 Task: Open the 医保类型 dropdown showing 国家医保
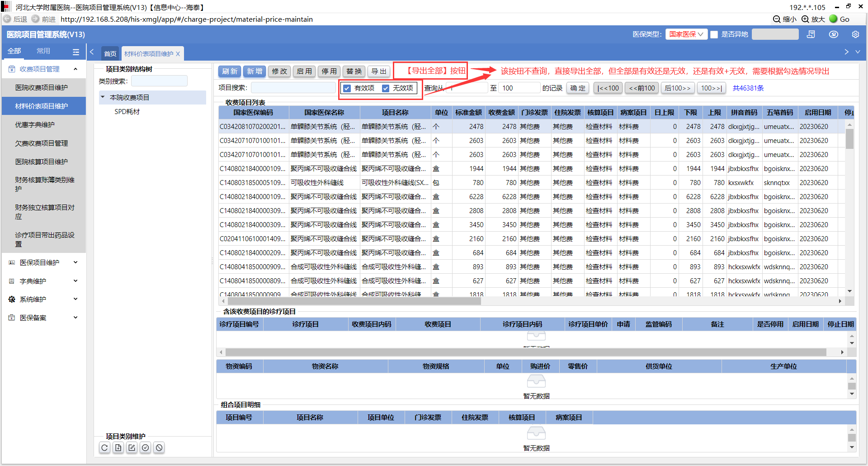686,34
